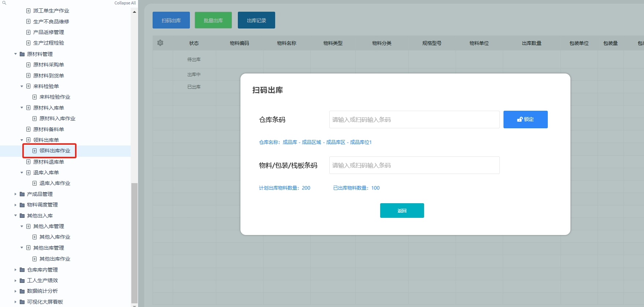This screenshot has width=644, height=307.
Task: Collapse the 原材料管理 tree node
Action: tap(16, 54)
